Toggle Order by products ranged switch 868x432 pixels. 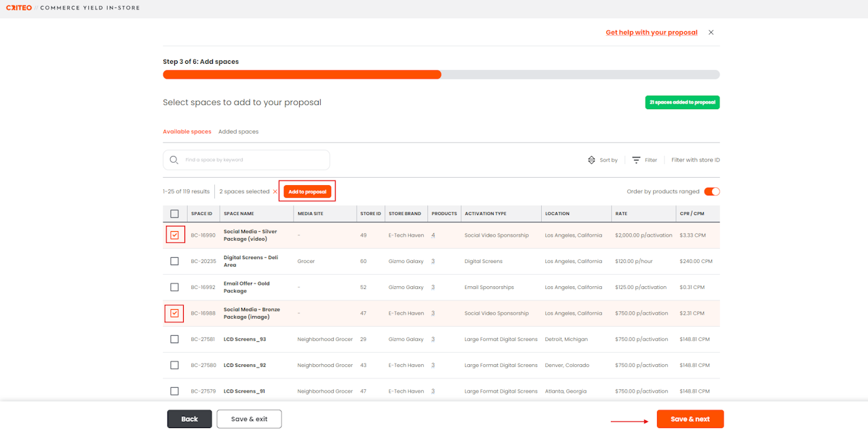pyautogui.click(x=711, y=192)
